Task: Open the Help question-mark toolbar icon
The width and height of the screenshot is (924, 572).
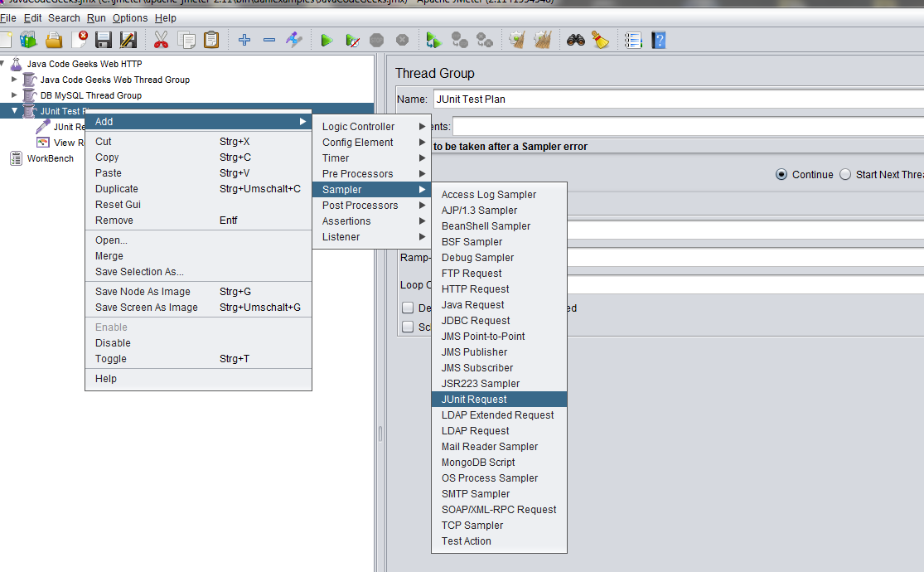Action: point(659,40)
